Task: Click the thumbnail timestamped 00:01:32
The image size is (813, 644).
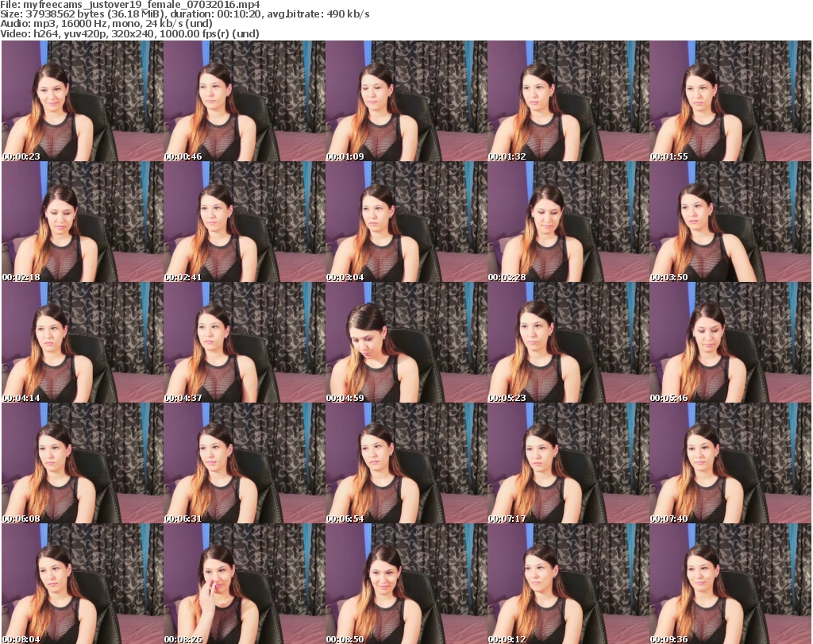Action: click(568, 101)
